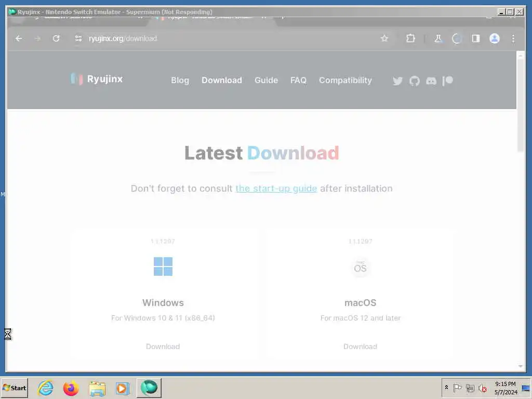Click the Windows logo icon
532x399 pixels.
tap(163, 267)
